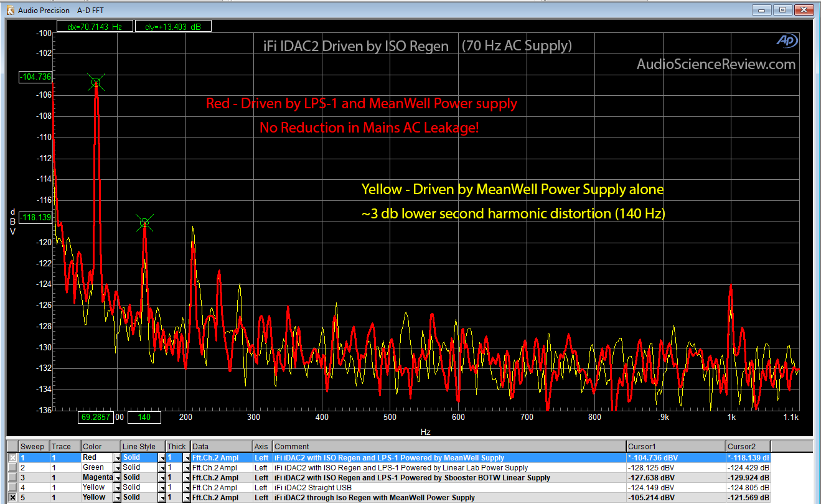Select Cursor1 value -105.214 dBV

coord(652,497)
